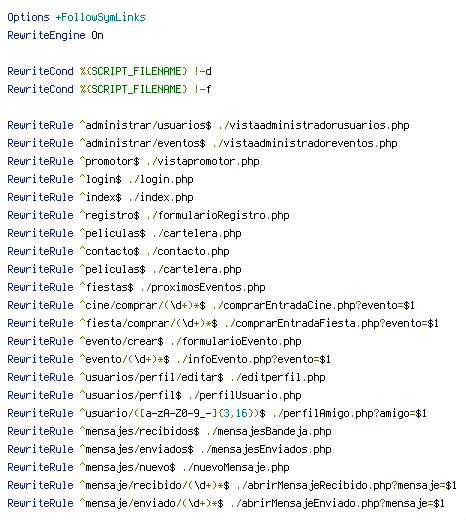Click perfilAmigo.php?amigo=$1 text

point(350,413)
